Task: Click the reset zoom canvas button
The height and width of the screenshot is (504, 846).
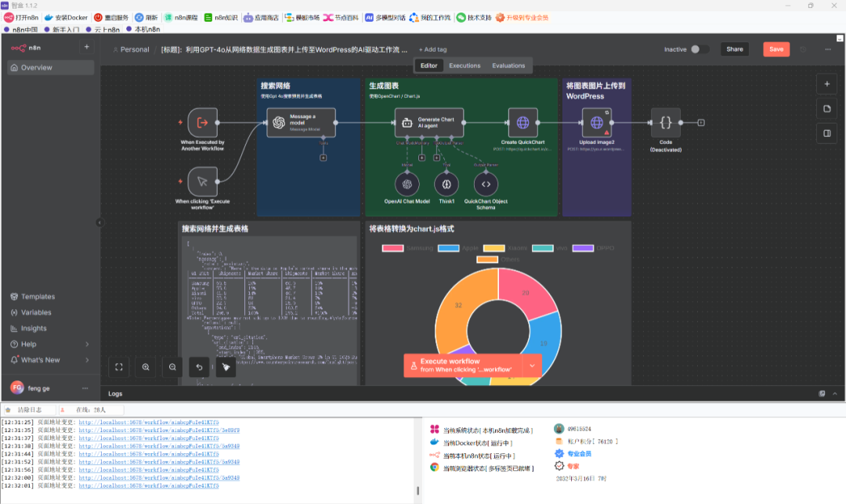Action: [x=199, y=367]
